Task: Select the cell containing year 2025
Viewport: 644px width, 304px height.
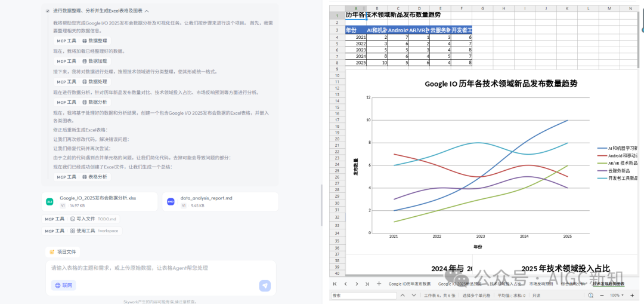Action: (x=355, y=63)
